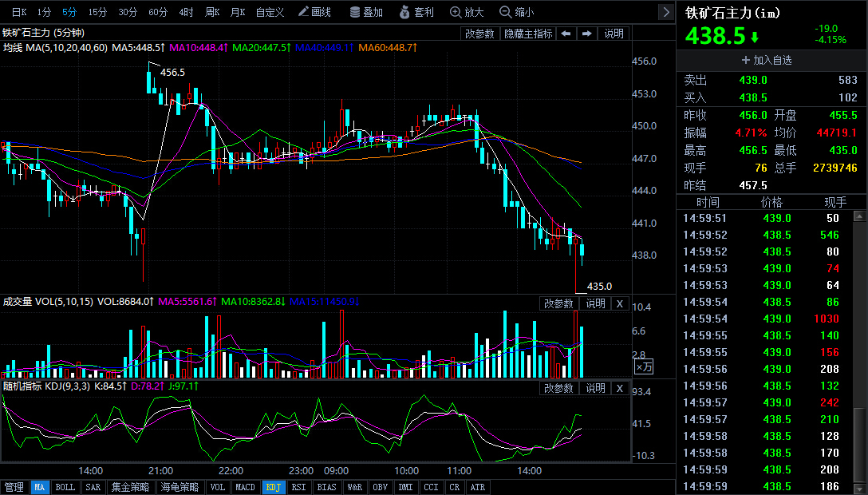Toggle the KDJ indicator at the bottom

pos(273,487)
